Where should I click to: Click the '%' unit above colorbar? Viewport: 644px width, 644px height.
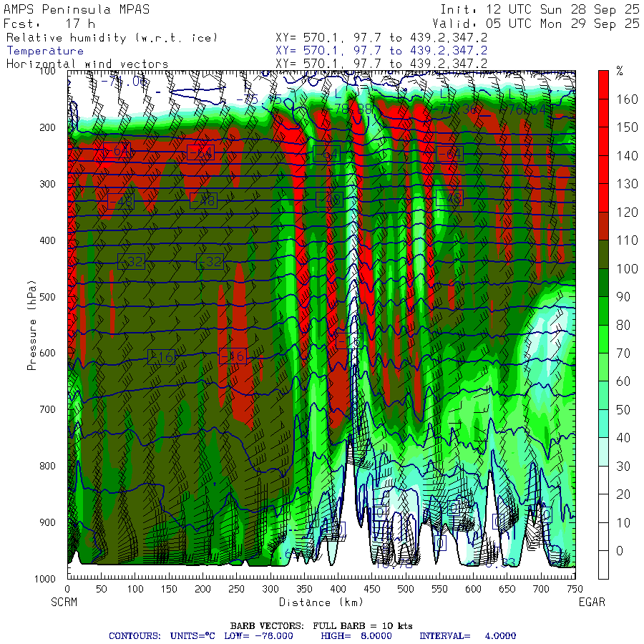(x=620, y=72)
